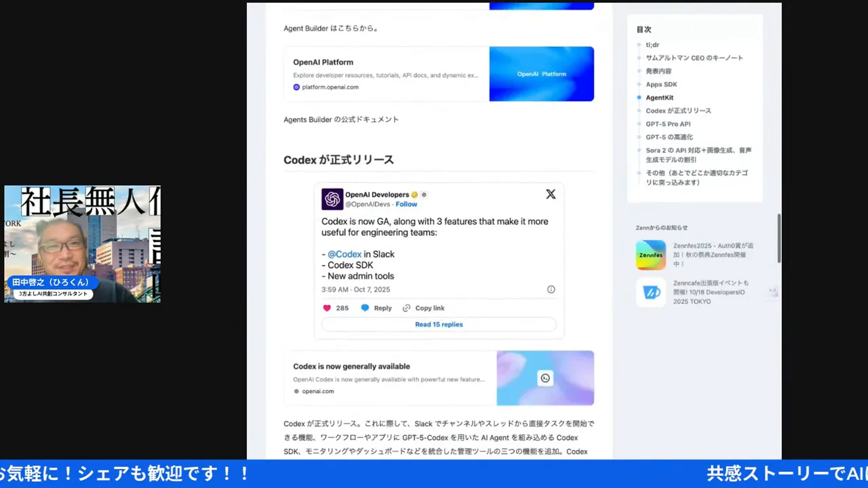Image resolution: width=868 pixels, height=488 pixels.
Task: Jump to tl;dr in table of contents
Action: click(652, 45)
